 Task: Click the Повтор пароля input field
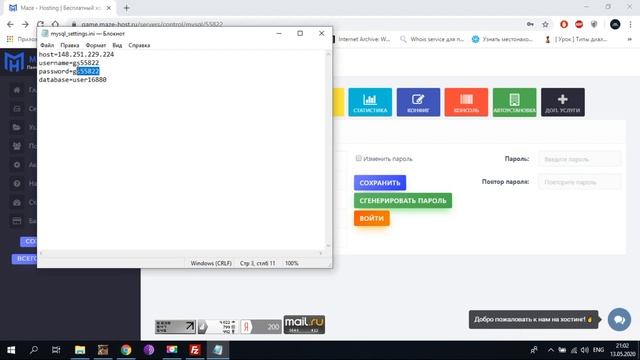pos(580,182)
